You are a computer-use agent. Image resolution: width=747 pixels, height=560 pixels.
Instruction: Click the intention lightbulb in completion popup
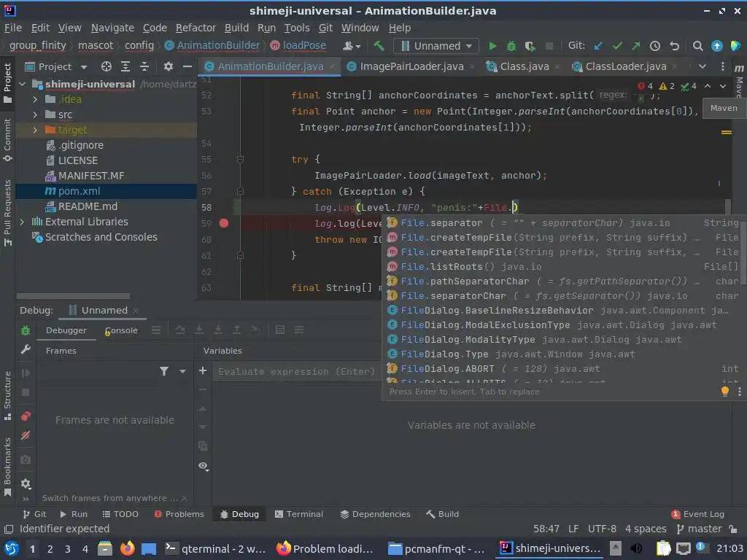pyautogui.click(x=724, y=392)
